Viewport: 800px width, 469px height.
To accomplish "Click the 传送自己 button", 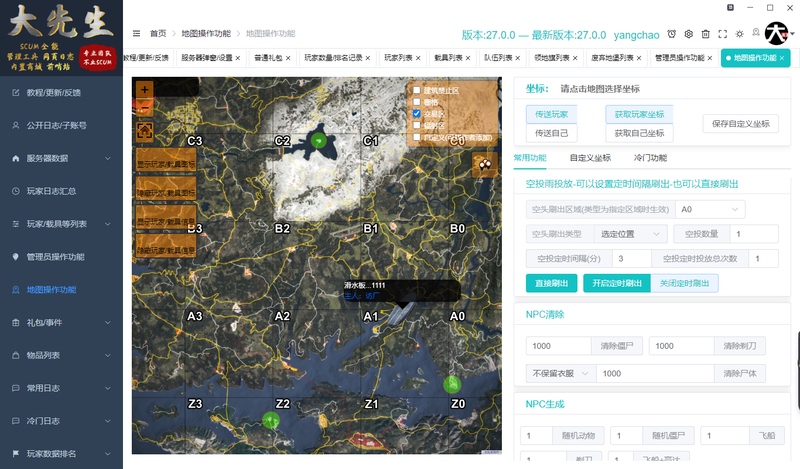I will point(552,133).
